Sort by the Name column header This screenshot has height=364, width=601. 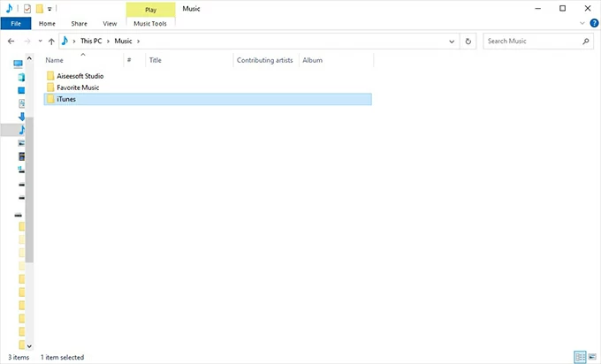pos(54,60)
